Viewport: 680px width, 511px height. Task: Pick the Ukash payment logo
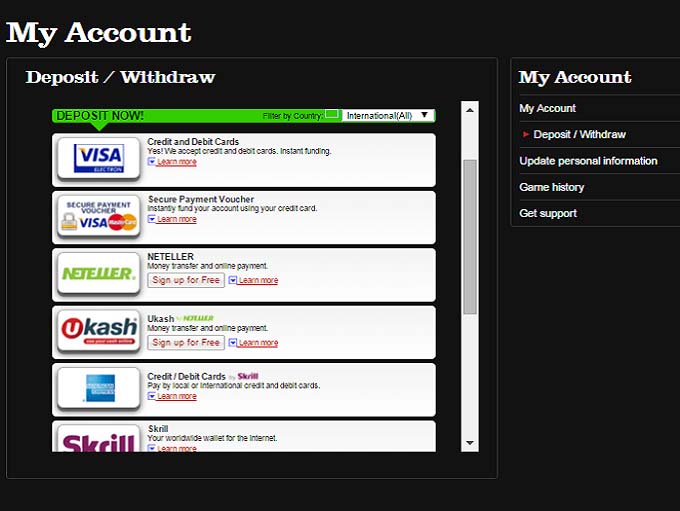(98, 330)
